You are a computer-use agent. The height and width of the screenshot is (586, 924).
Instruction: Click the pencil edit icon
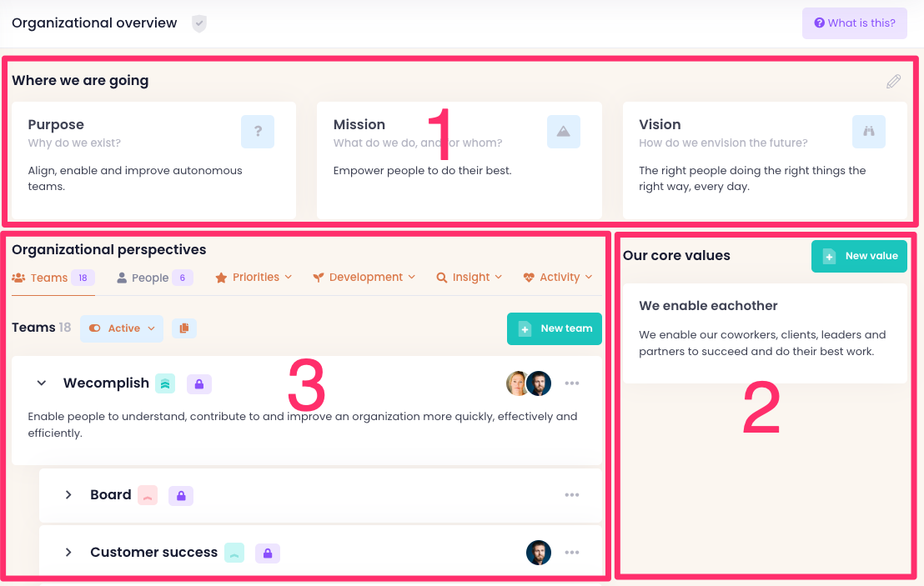tap(893, 82)
